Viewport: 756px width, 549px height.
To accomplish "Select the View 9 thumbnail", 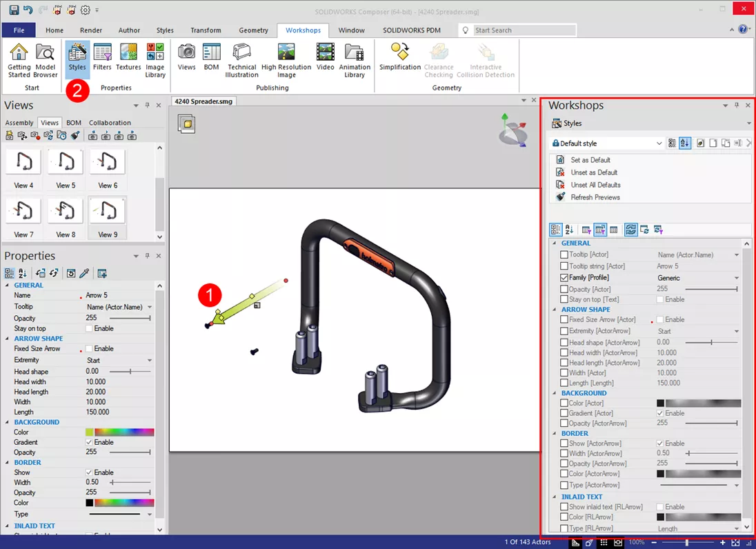I will (x=108, y=217).
